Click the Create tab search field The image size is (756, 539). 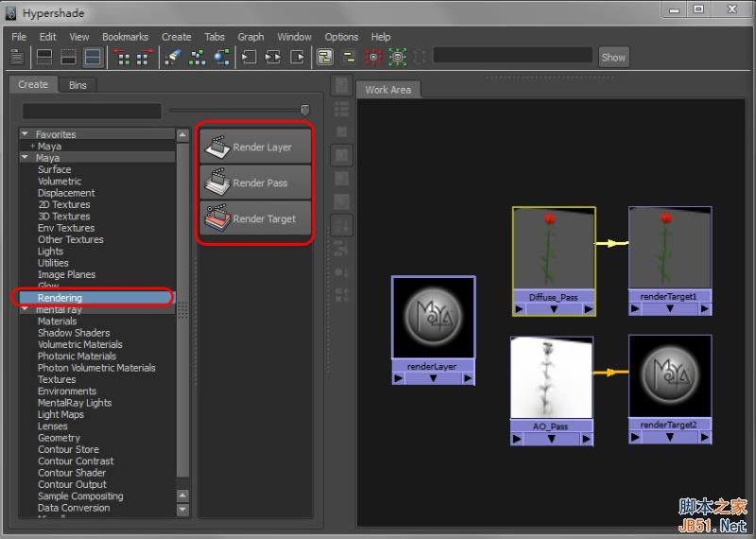pos(92,111)
